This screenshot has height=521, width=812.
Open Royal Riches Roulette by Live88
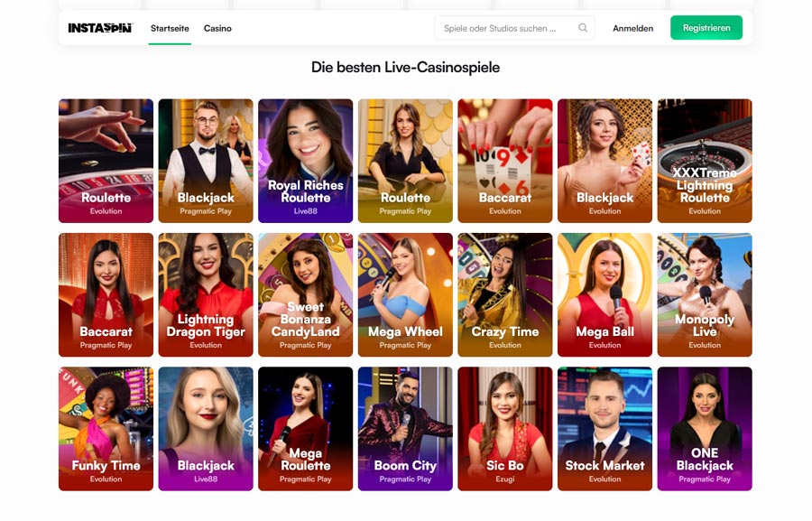point(306,161)
